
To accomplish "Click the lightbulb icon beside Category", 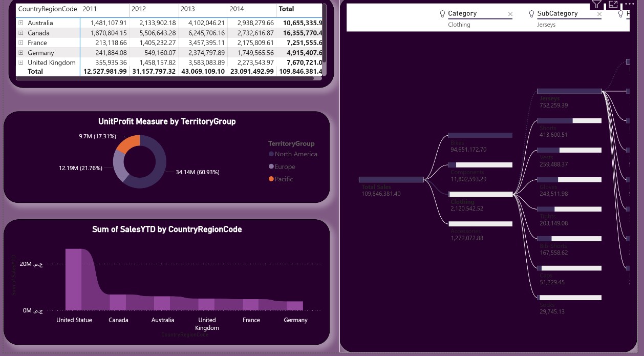I will coord(443,14).
